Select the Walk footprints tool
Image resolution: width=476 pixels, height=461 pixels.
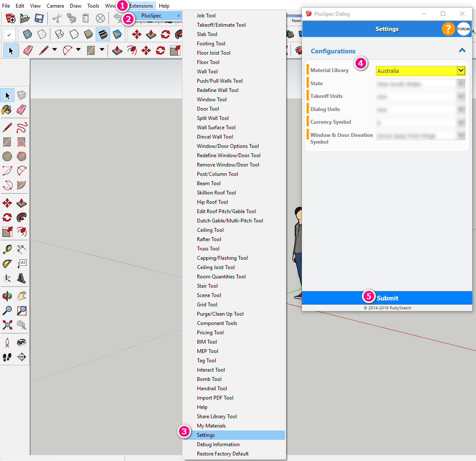tap(7, 357)
